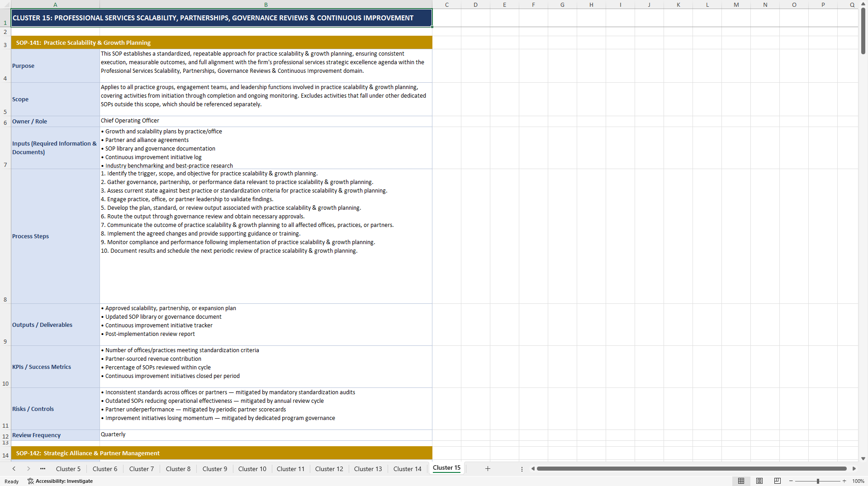Click the next sheet navigation arrow
This screenshot has height=486, width=868.
tap(28, 469)
